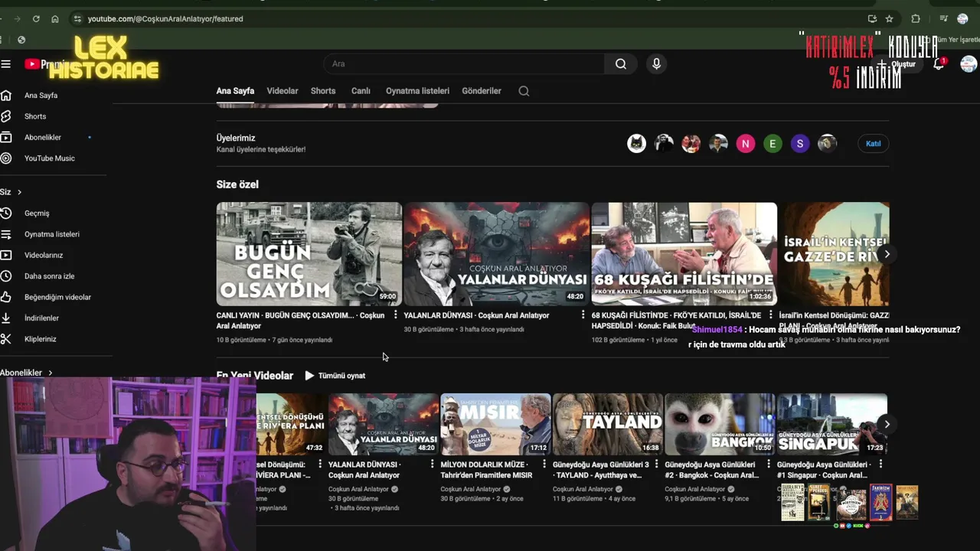
Task: Open the hamburger guide menu
Action: (6, 64)
